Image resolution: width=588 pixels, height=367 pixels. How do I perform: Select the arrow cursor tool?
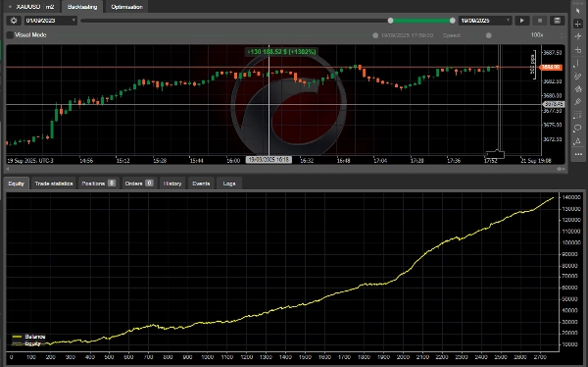(x=578, y=11)
